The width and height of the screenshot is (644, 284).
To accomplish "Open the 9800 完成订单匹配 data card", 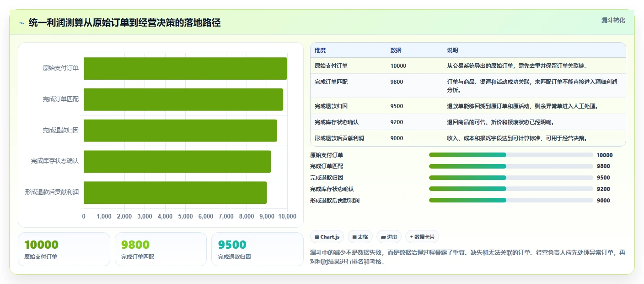I will (x=161, y=249).
